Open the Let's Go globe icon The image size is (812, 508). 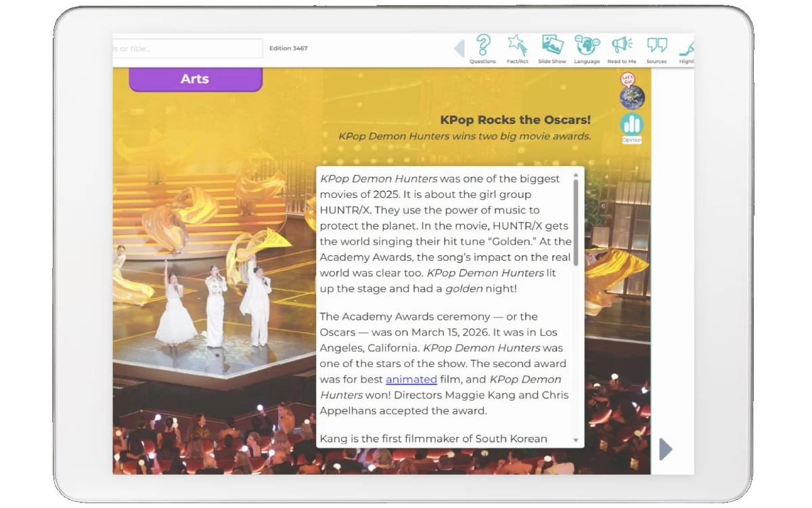point(631,92)
